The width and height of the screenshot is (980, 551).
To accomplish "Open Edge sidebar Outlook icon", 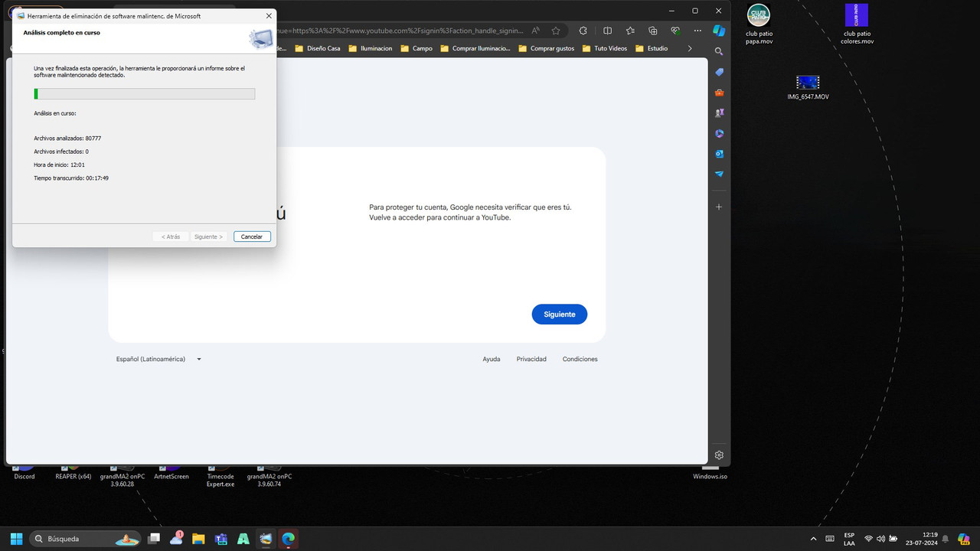I will 719,154.
